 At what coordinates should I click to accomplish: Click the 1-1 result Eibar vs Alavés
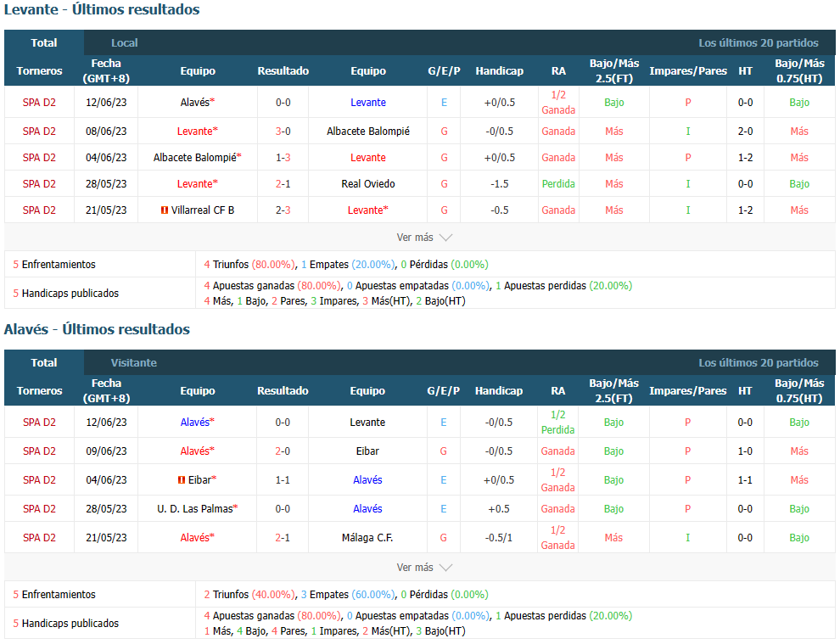(283, 479)
